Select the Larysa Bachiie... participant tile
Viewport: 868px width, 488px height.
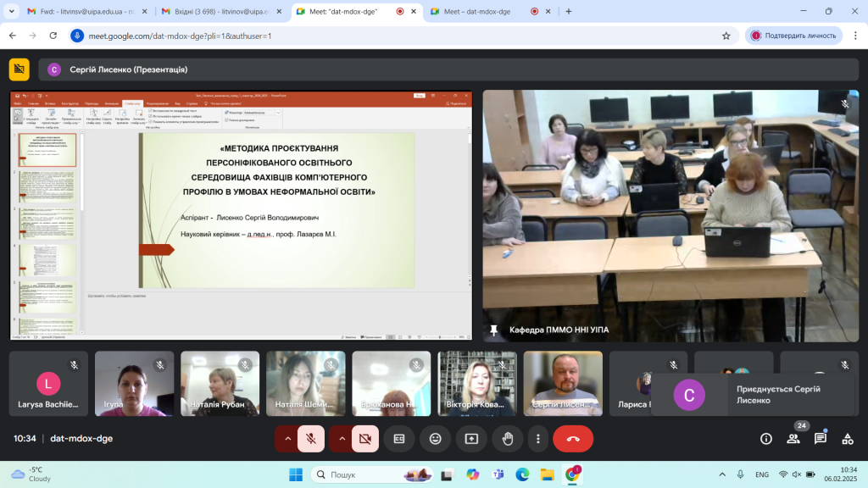[x=48, y=384]
